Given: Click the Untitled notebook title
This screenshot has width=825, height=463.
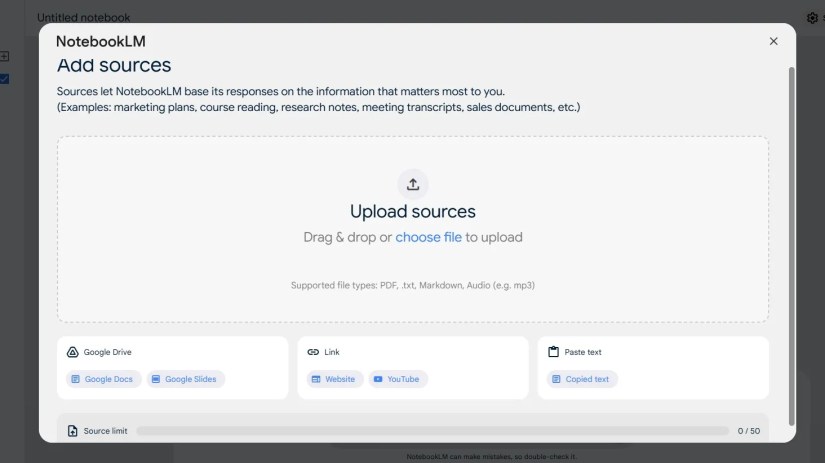Looking at the screenshot, I should pyautogui.click(x=83, y=17).
